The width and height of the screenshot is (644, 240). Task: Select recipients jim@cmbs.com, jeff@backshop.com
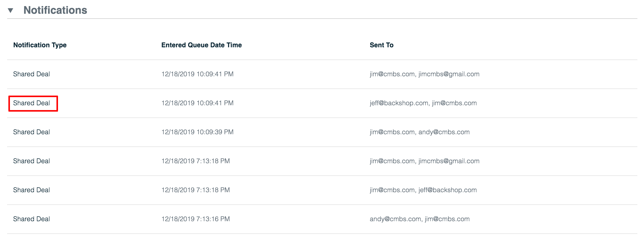pyautogui.click(x=423, y=190)
